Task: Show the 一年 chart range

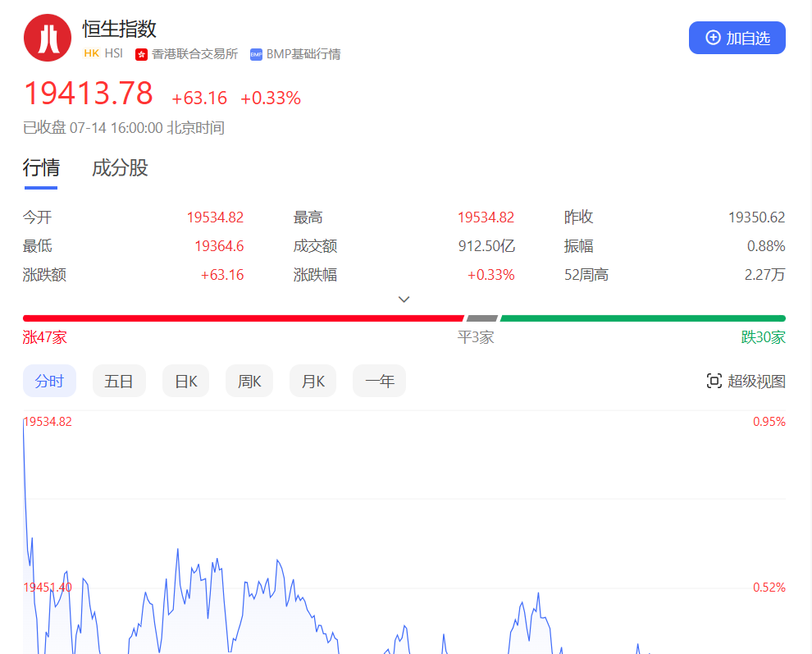Action: pos(379,381)
